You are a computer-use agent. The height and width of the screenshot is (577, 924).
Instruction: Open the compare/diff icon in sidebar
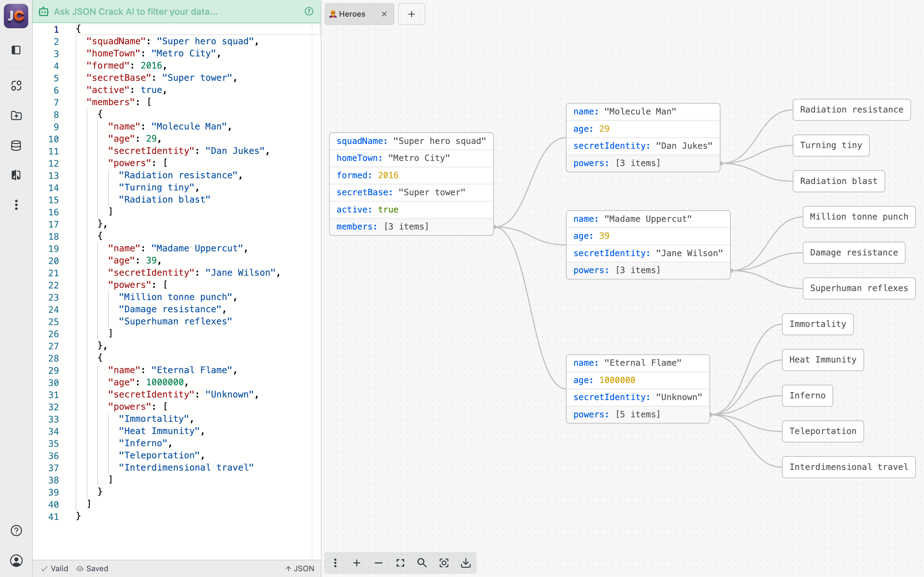click(x=16, y=175)
